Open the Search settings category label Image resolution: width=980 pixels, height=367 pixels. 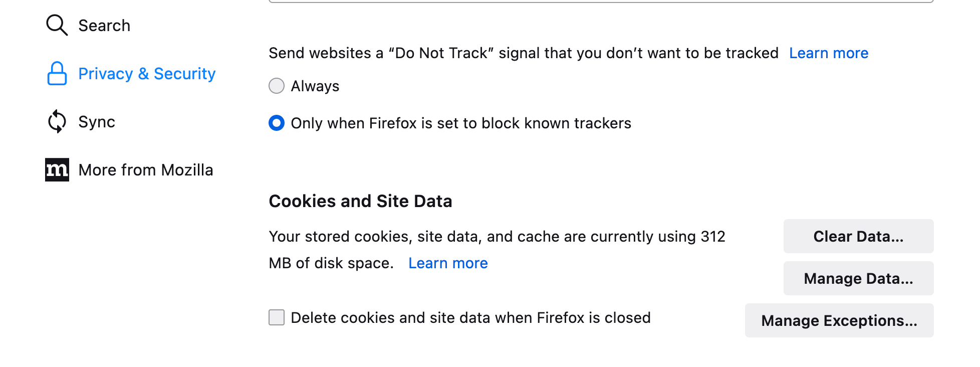click(x=104, y=26)
